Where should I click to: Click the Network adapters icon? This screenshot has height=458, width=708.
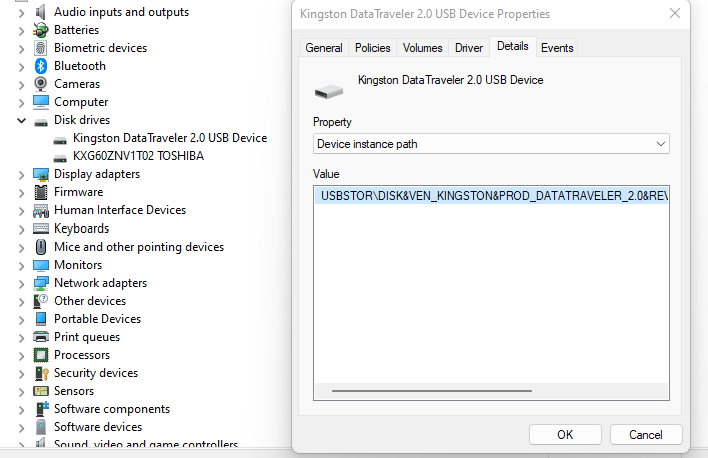[41, 283]
